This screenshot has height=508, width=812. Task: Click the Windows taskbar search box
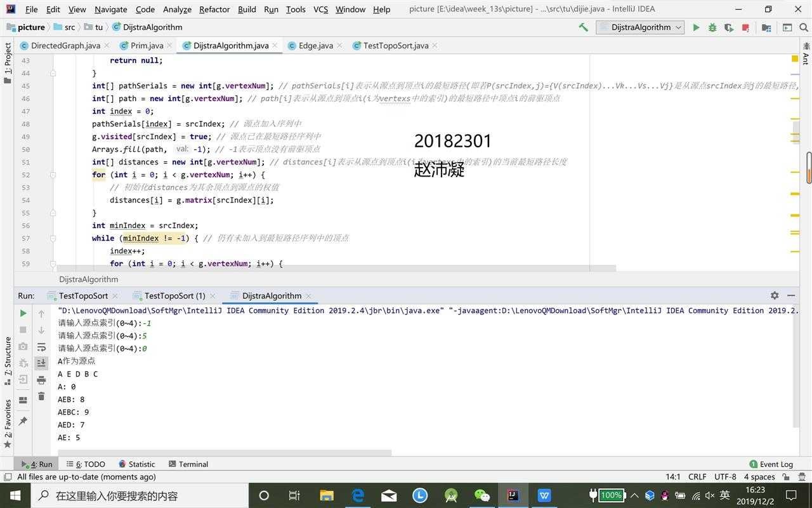tap(138, 495)
